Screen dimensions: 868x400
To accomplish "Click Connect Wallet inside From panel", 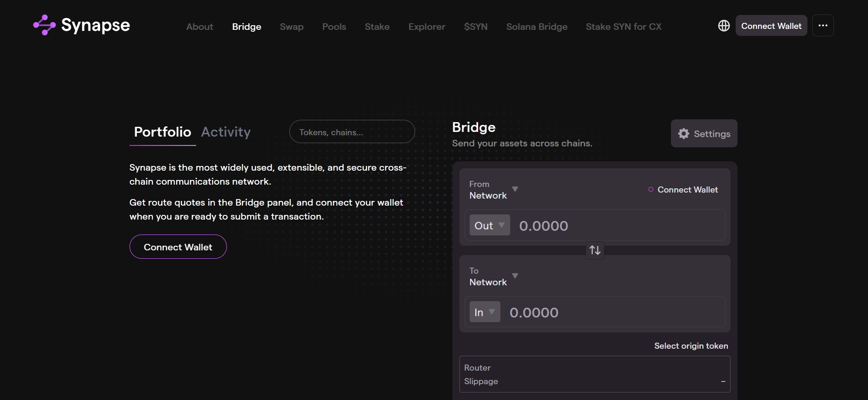I will click(687, 190).
